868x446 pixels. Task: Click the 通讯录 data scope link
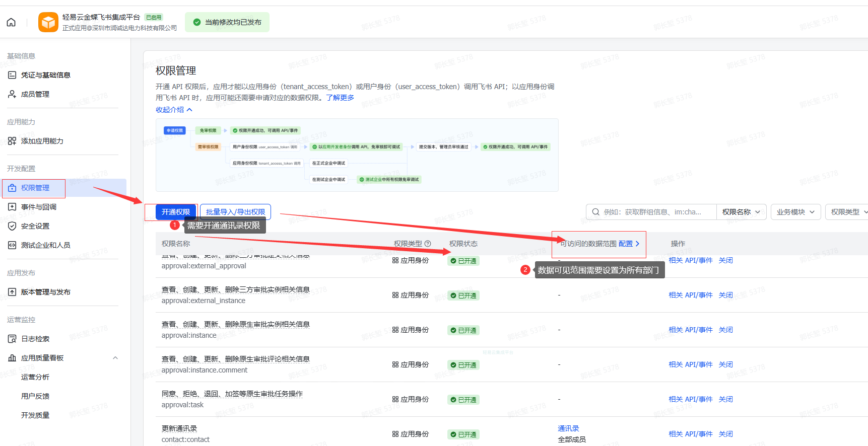(x=568, y=428)
